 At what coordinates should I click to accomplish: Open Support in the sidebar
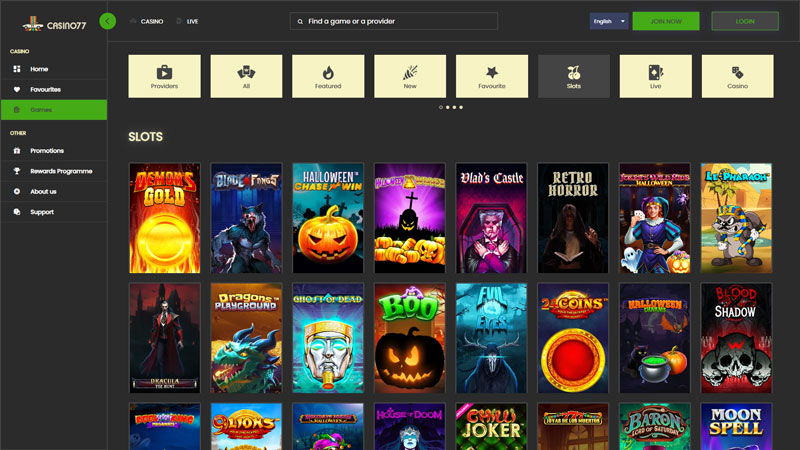pyautogui.click(x=54, y=212)
